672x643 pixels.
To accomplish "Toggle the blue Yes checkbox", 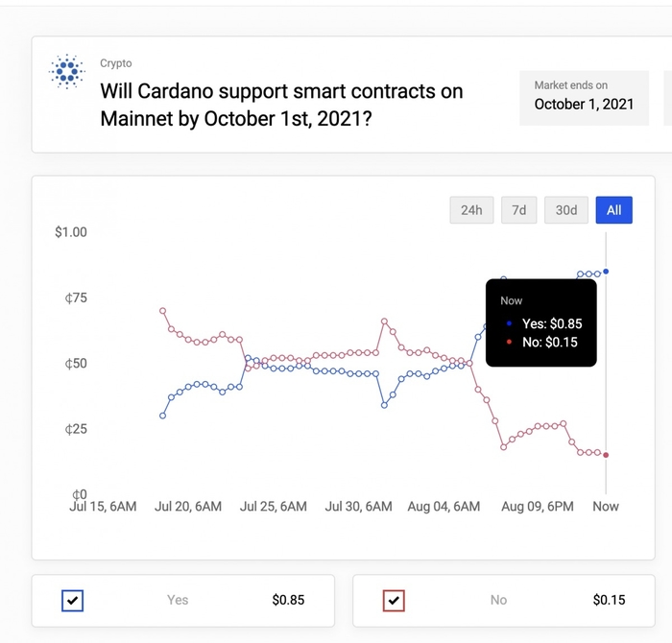I will (73, 601).
